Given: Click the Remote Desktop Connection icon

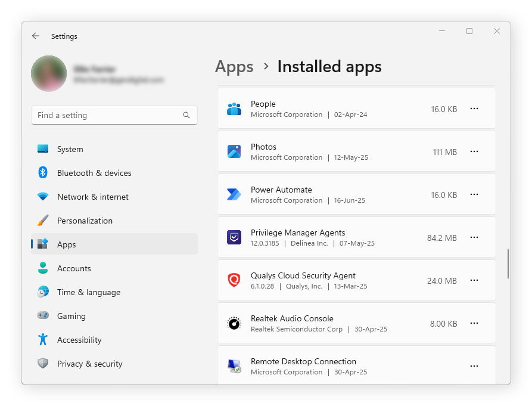Looking at the screenshot, I should click(x=234, y=365).
